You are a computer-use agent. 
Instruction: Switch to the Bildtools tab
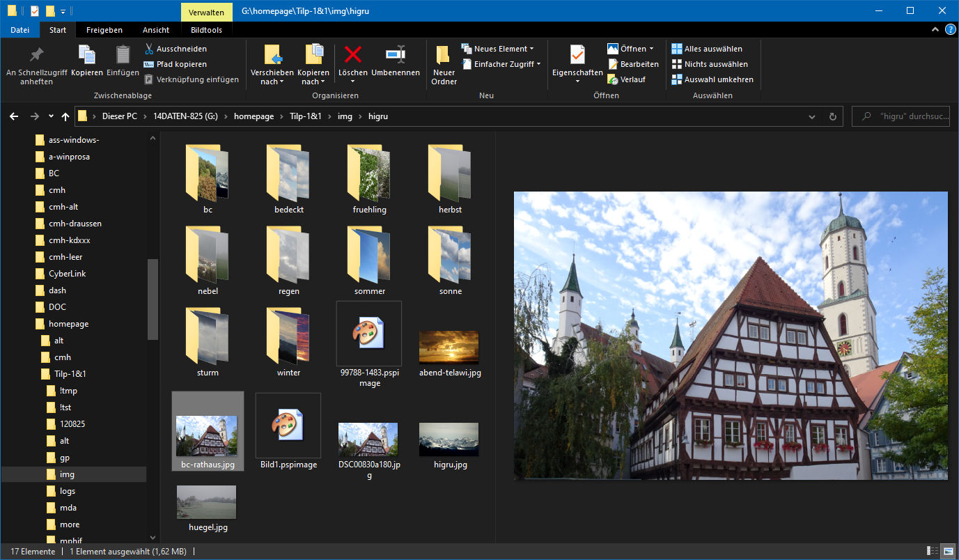[x=206, y=30]
